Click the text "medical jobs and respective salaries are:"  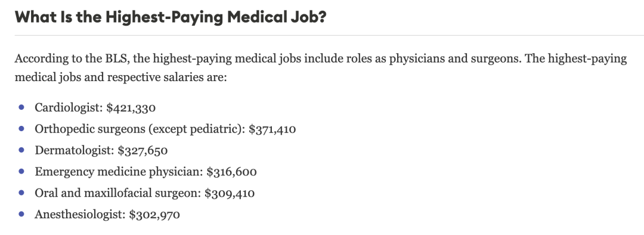pyautogui.click(x=120, y=78)
